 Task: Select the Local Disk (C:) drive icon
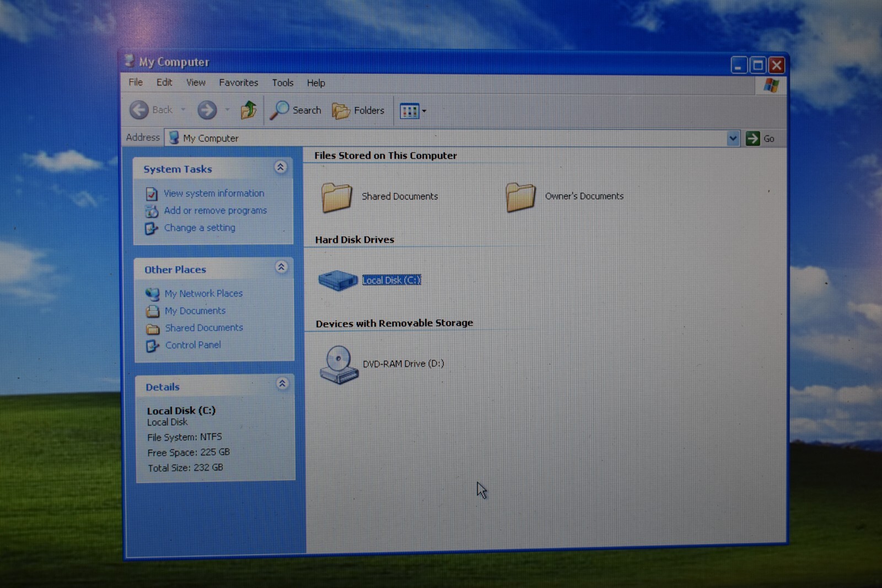click(338, 280)
